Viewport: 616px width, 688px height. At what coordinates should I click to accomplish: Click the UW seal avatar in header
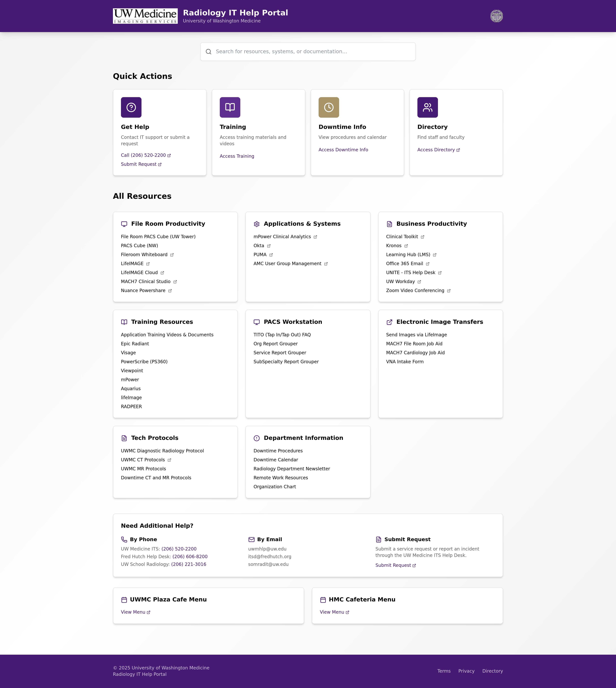point(496,16)
